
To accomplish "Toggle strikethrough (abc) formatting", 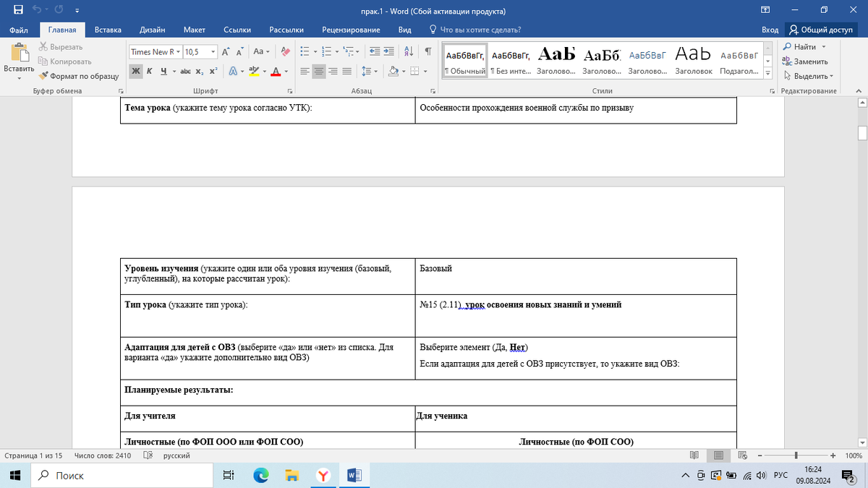I will [185, 72].
